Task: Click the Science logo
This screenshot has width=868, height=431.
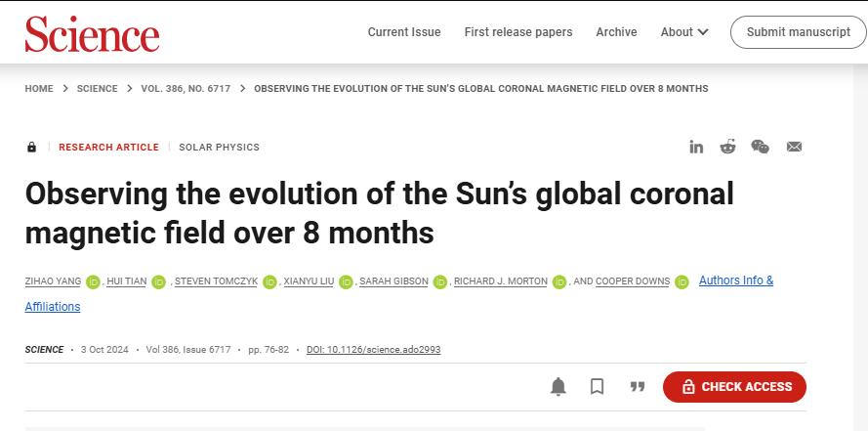Action: pyautogui.click(x=92, y=33)
